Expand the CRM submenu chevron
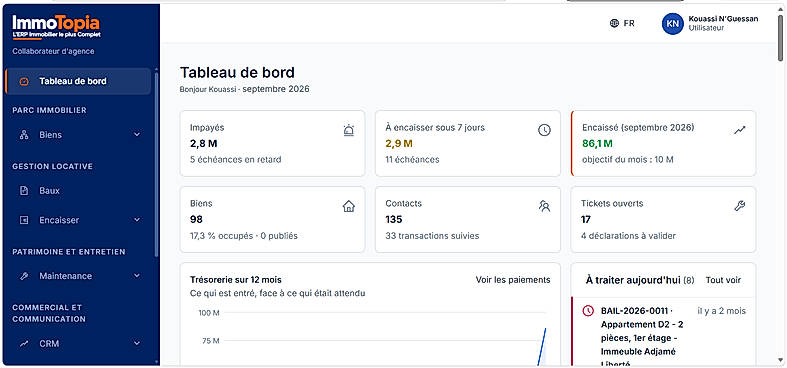The width and height of the screenshot is (787, 368). point(137,343)
